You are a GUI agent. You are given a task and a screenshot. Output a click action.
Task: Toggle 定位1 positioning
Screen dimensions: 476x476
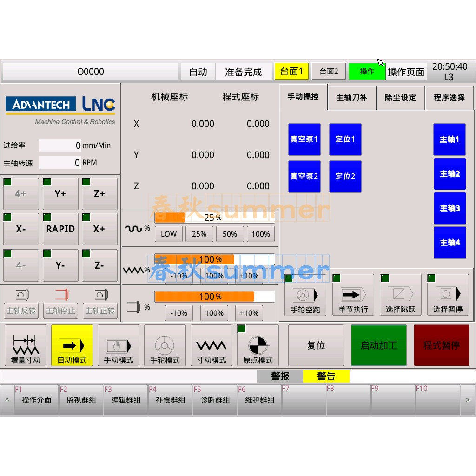[x=345, y=139]
